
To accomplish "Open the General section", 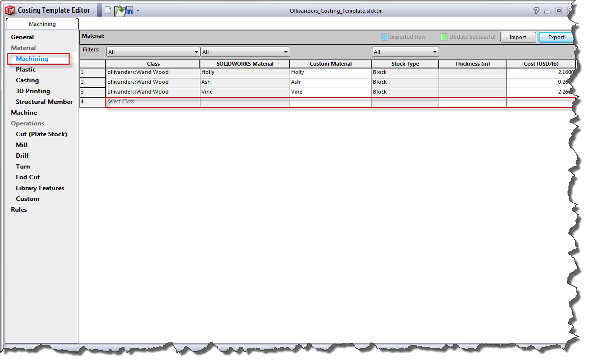I will click(x=23, y=37).
